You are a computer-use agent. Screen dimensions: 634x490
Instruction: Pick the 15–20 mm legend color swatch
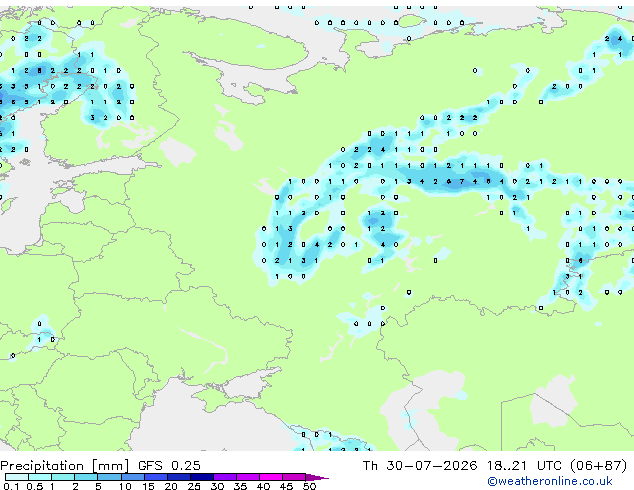(x=156, y=477)
